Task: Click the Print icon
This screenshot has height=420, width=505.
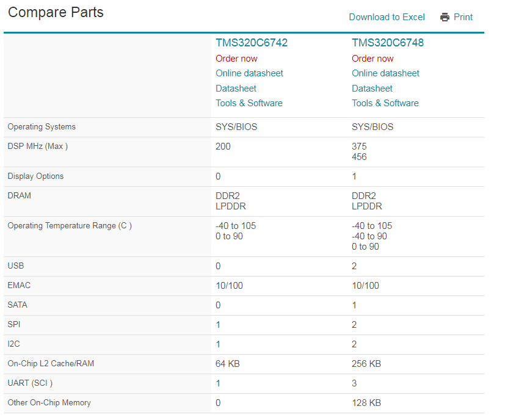Action: tap(456, 17)
